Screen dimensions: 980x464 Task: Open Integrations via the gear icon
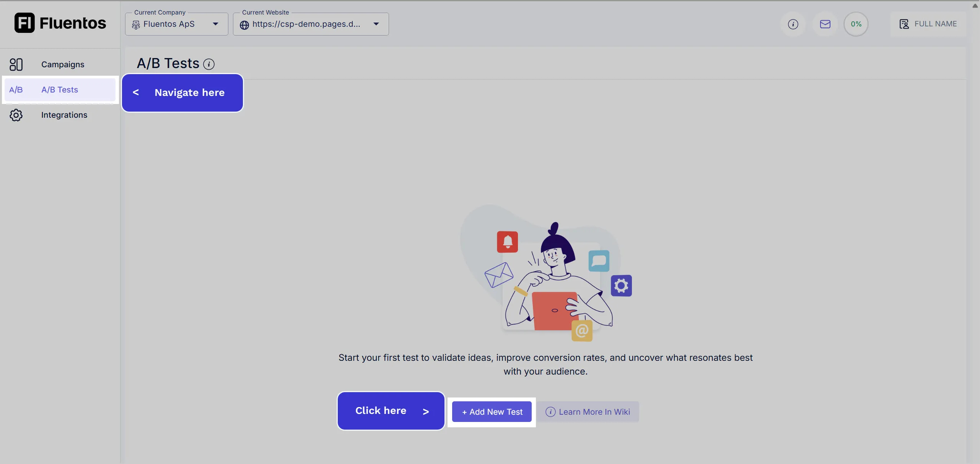point(16,115)
